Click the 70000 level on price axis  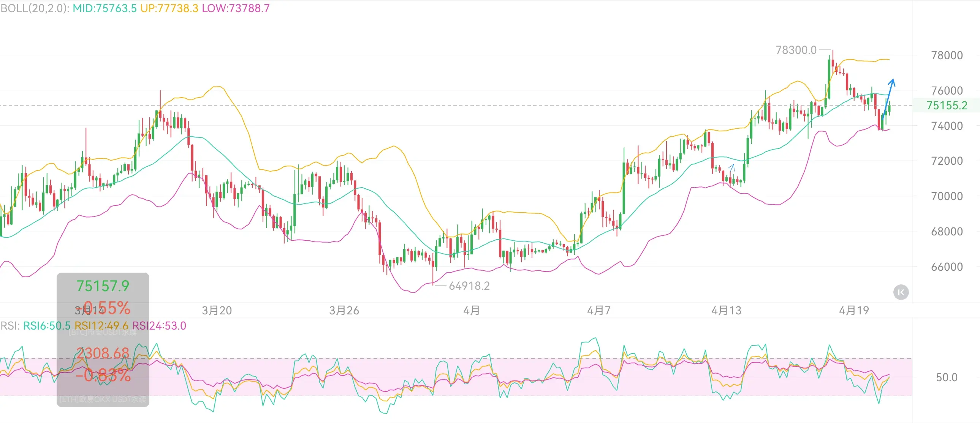(947, 196)
